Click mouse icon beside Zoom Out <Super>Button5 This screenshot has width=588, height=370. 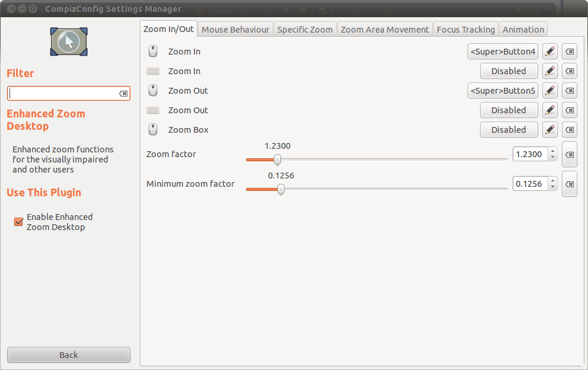click(153, 90)
